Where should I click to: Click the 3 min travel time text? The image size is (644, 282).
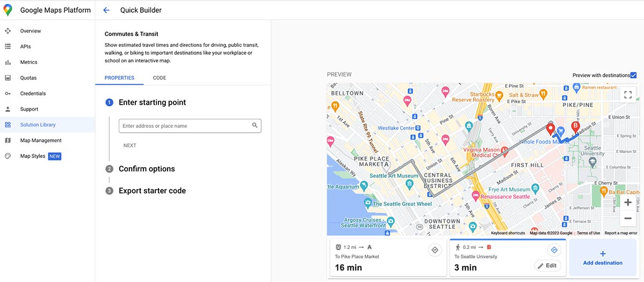pos(465,267)
